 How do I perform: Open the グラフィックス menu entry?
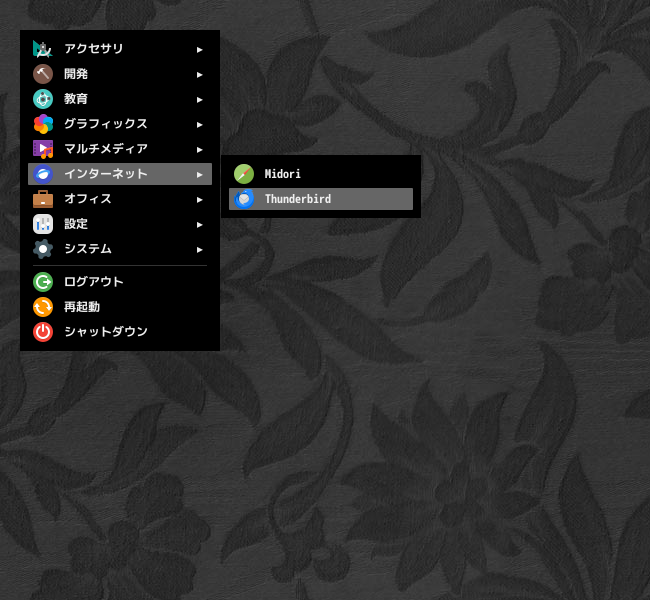click(120, 124)
